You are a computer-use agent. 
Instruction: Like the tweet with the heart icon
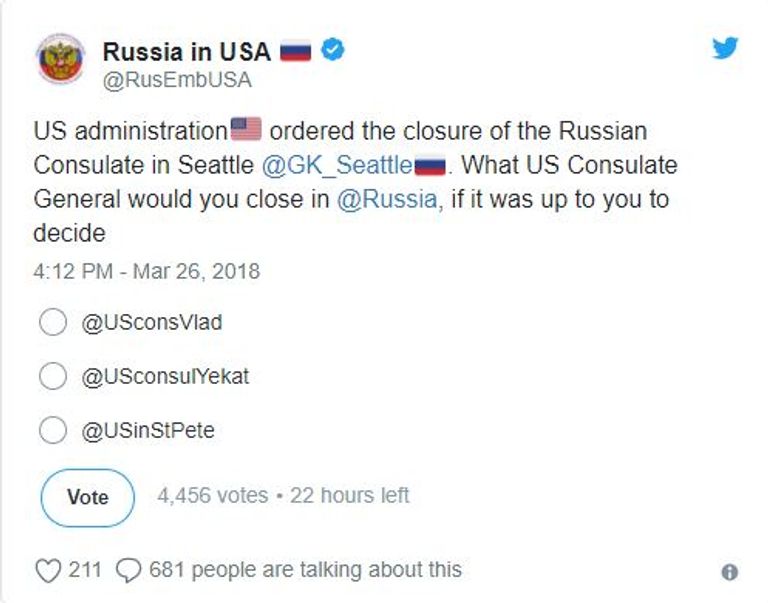point(48,570)
